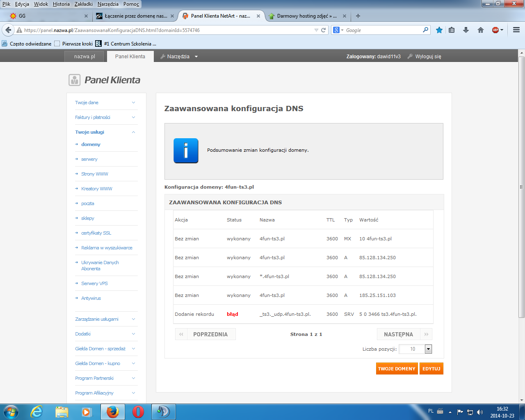The width and height of the screenshot is (525, 420).
Task: Bookmark this page with star icon
Action: point(439,30)
